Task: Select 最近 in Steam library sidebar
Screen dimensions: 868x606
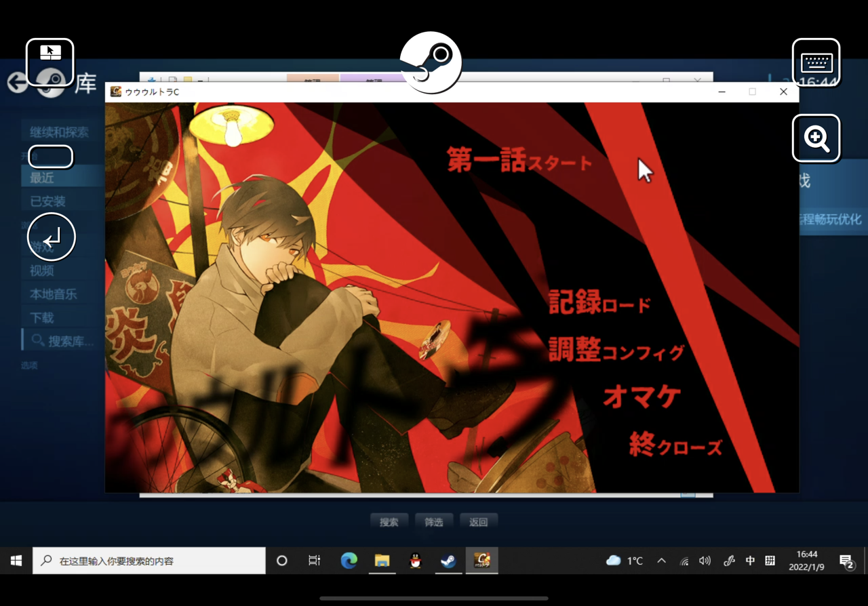Action: 62,178
